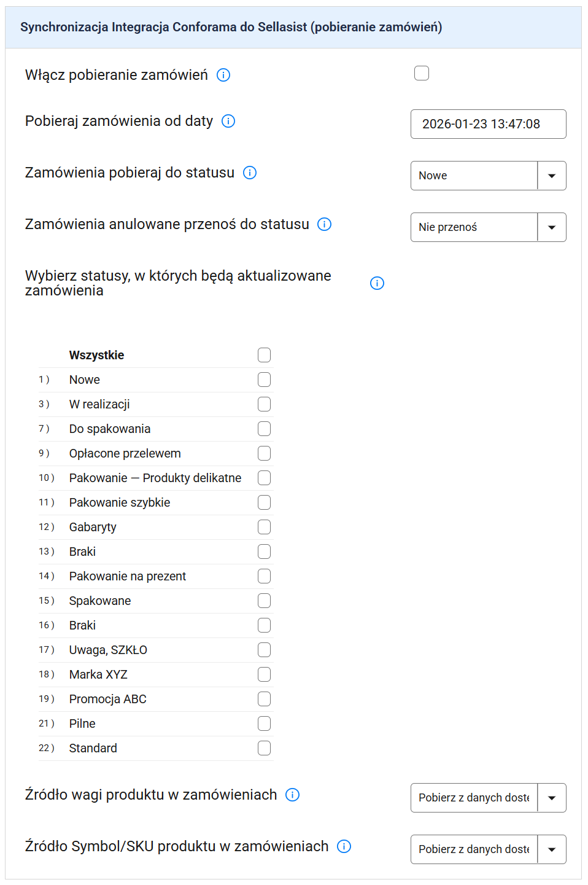The image size is (588, 885).
Task: Tick the W realizacji status checkbox
Action: [265, 404]
